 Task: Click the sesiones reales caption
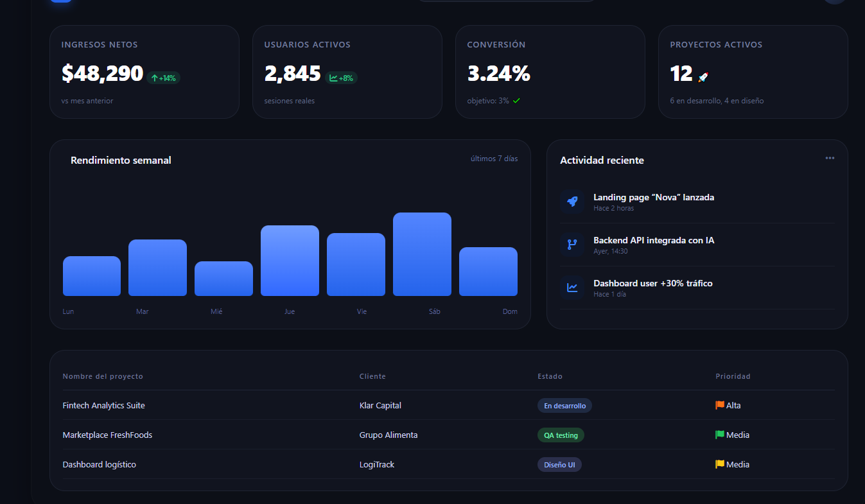(290, 101)
